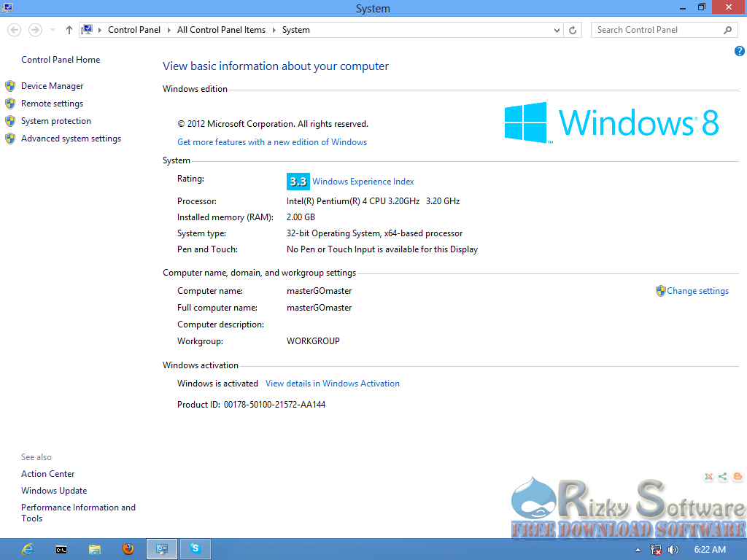
Task: Click the search magnifier icon
Action: pyautogui.click(x=727, y=30)
